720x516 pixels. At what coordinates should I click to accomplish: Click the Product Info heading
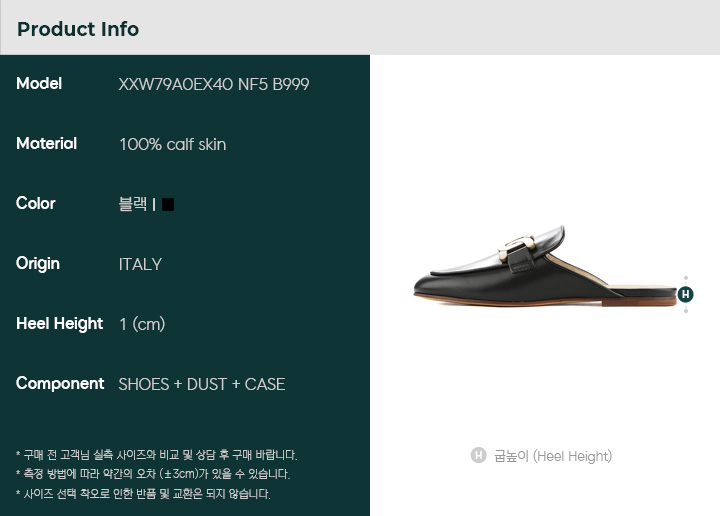click(x=78, y=29)
